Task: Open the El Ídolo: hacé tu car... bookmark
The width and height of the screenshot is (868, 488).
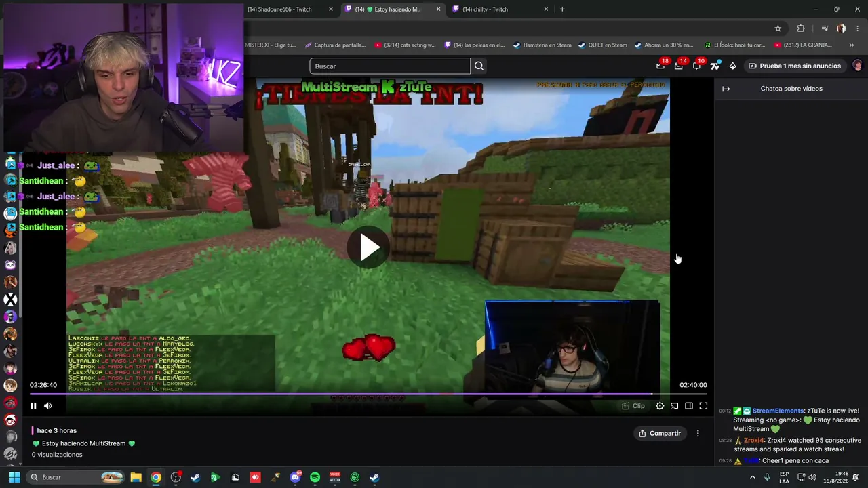Action: pos(734,45)
